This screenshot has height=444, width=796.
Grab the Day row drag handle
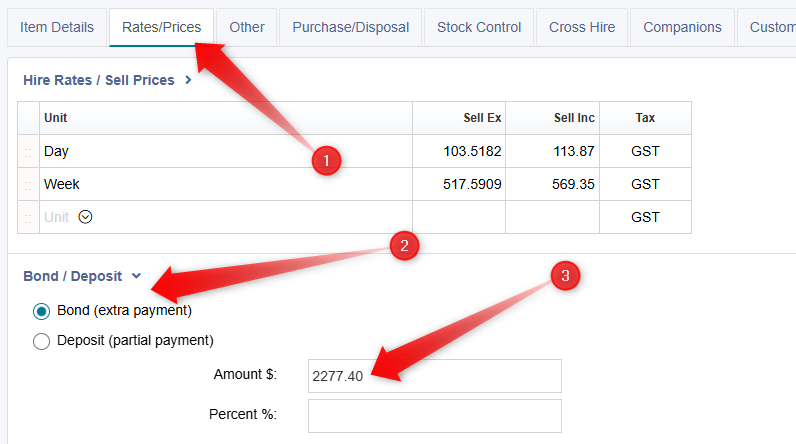tap(28, 152)
